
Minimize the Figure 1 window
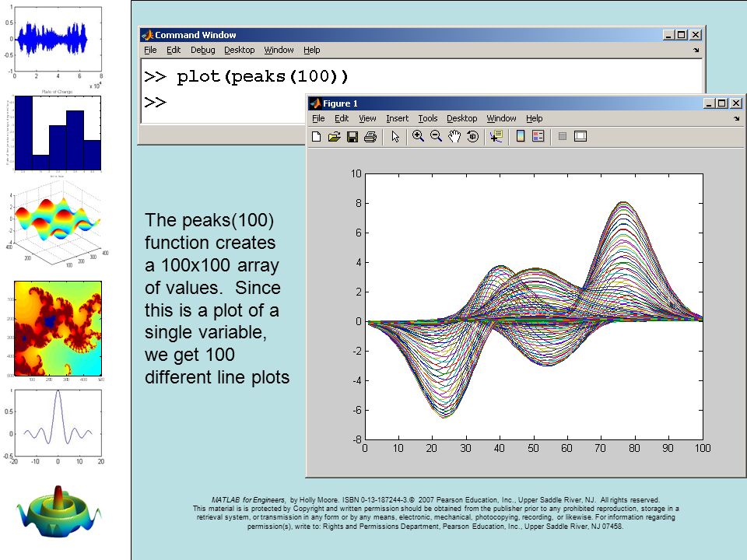710,103
